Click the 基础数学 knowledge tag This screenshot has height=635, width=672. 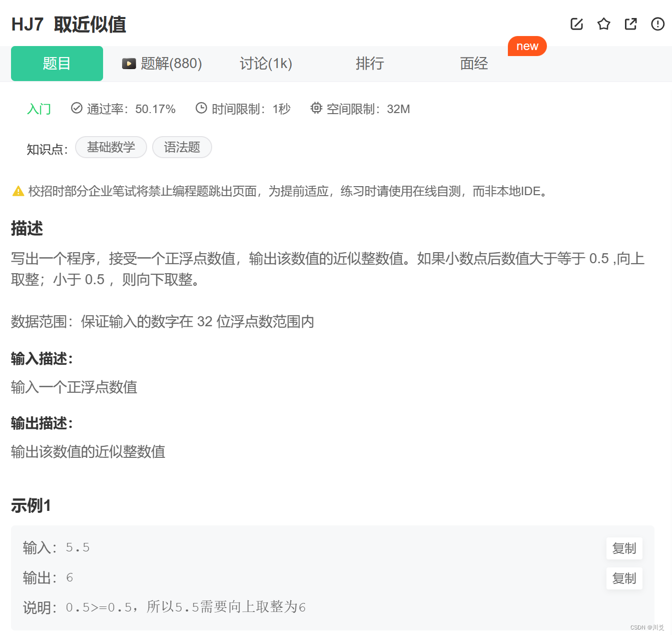[x=111, y=147]
